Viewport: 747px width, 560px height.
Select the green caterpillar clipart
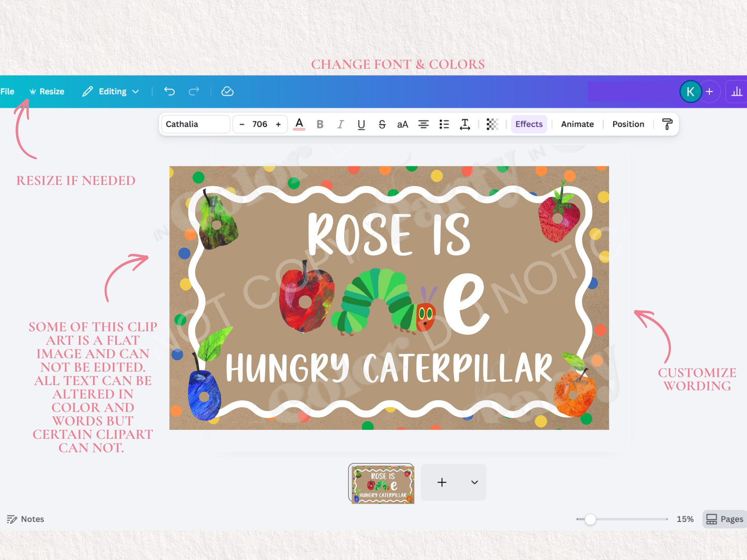[384, 302]
